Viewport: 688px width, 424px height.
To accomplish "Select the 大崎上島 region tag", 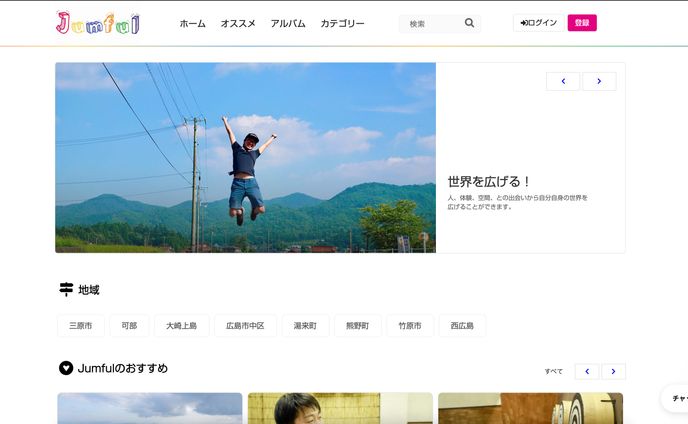I will click(182, 326).
